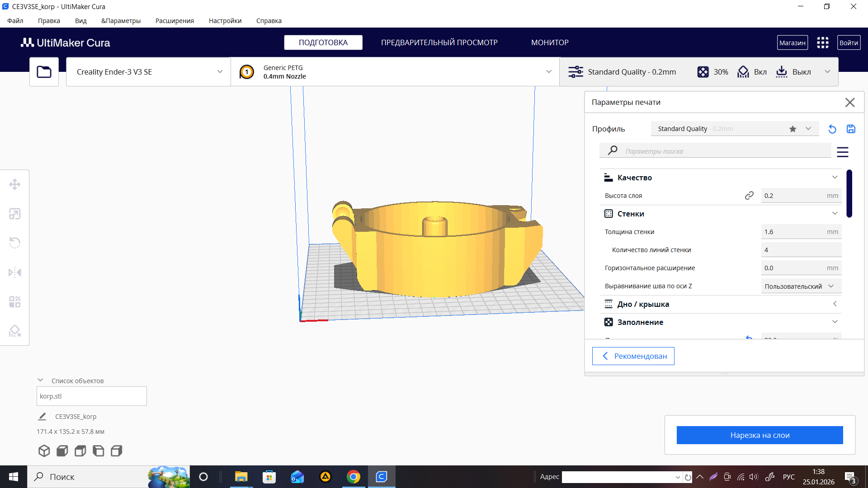Switch to МОНИТОР tab
This screenshot has height=488, width=868.
(550, 42)
